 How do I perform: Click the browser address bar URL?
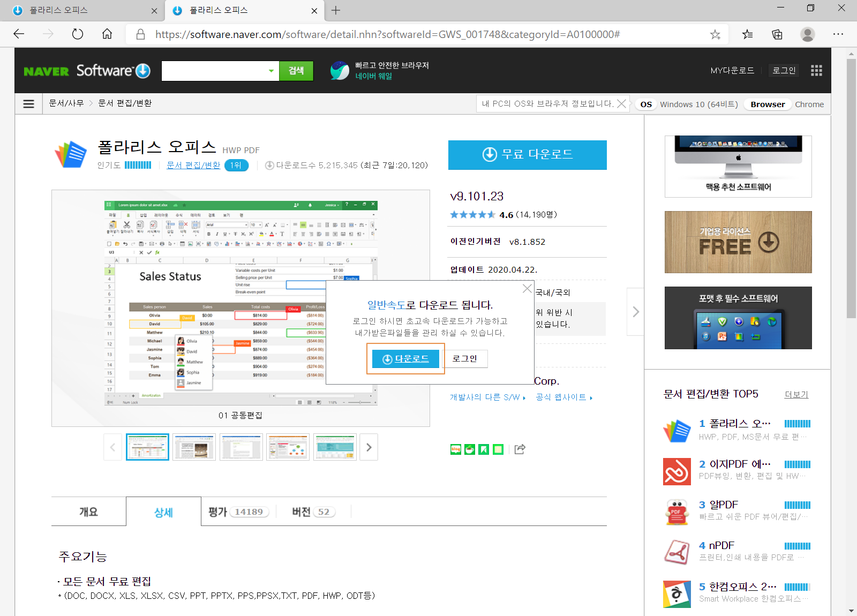click(x=387, y=34)
